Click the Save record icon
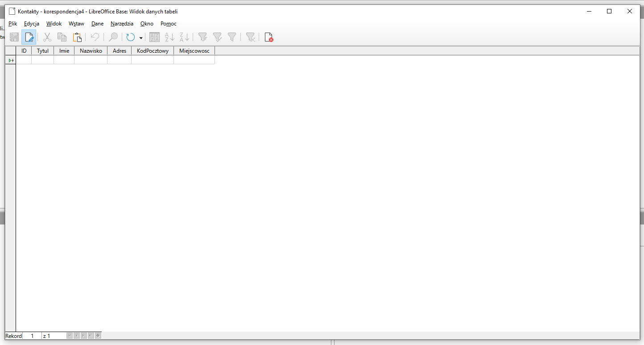Screen dimensions: 644x345 pyautogui.click(x=14, y=37)
